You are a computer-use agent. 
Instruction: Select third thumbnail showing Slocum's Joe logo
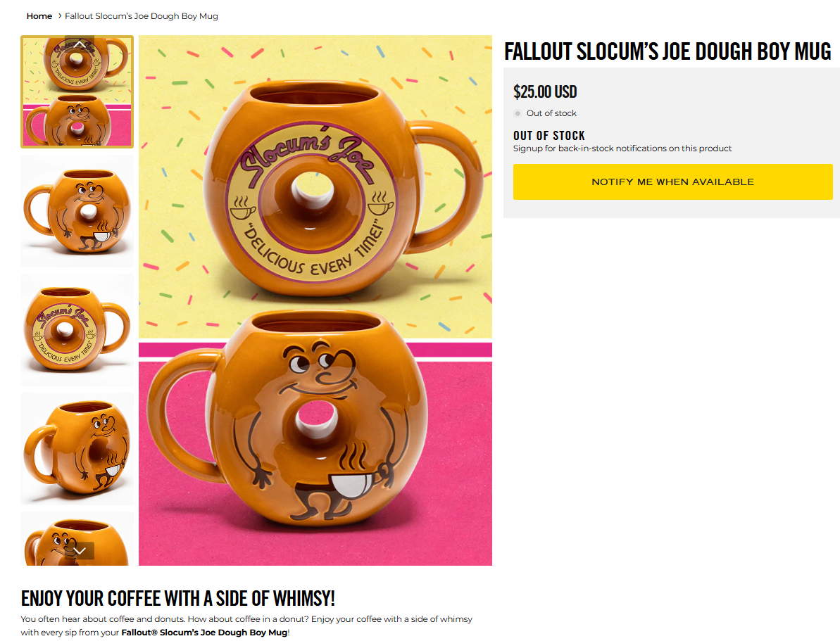[x=77, y=330]
